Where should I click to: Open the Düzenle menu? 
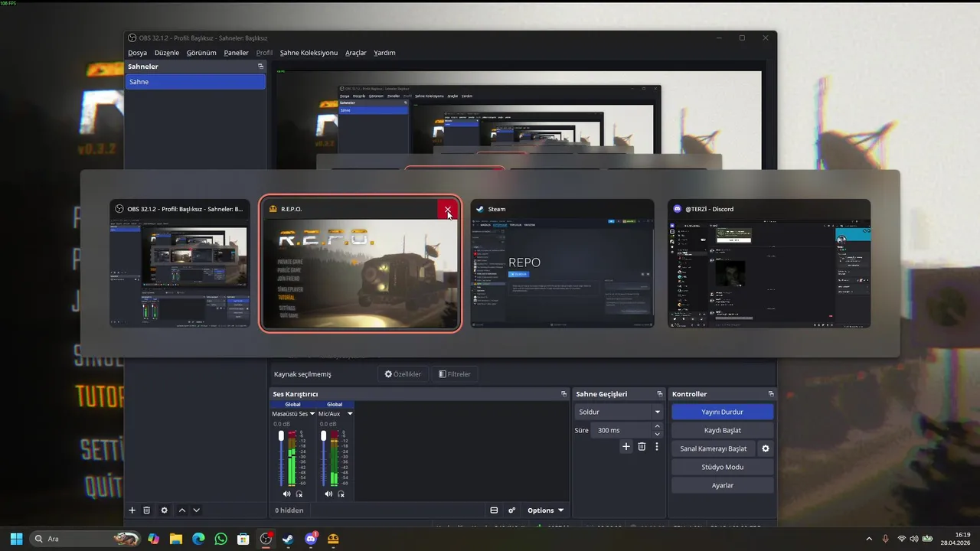pos(167,53)
